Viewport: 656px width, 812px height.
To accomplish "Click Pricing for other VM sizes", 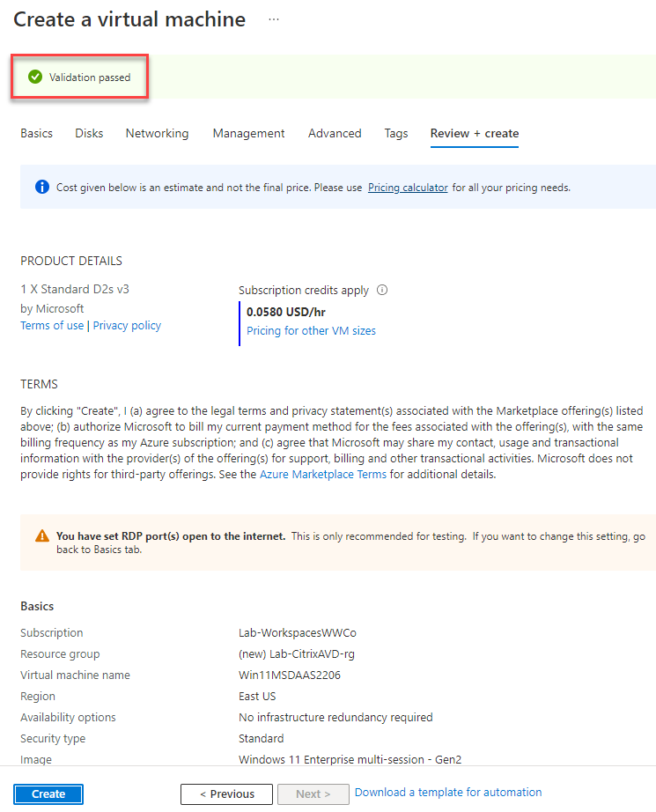I will tap(311, 331).
